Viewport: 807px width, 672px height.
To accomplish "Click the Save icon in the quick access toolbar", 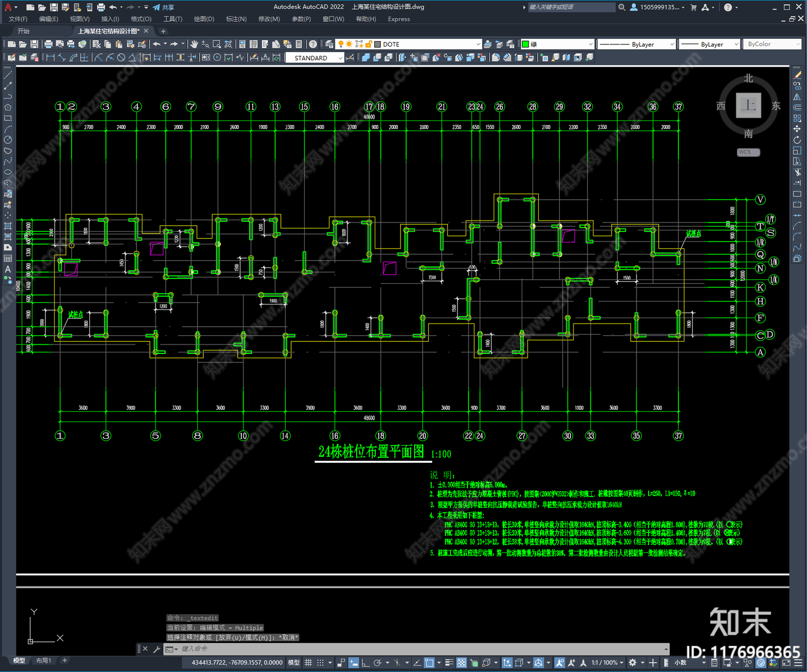I will [x=53, y=7].
